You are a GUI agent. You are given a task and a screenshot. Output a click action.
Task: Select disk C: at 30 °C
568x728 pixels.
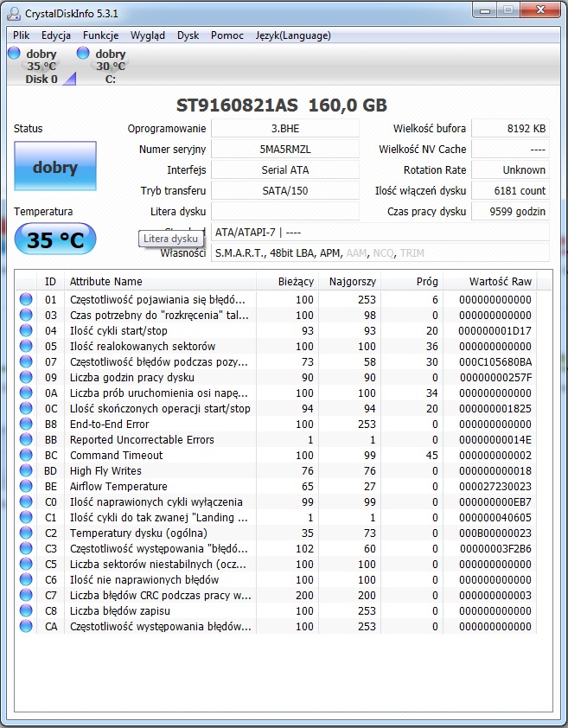[x=110, y=66]
